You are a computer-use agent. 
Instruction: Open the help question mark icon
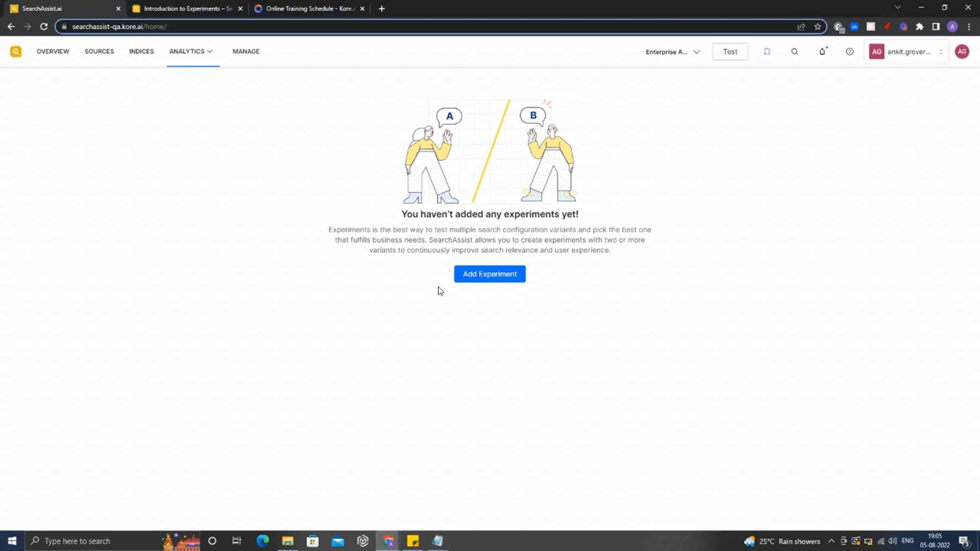pos(849,51)
